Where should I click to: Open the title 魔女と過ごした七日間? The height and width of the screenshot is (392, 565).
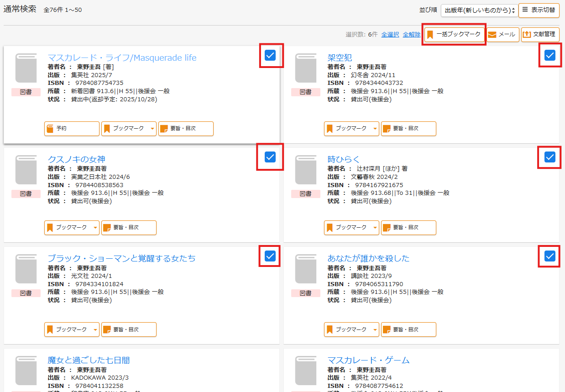pyautogui.click(x=89, y=360)
